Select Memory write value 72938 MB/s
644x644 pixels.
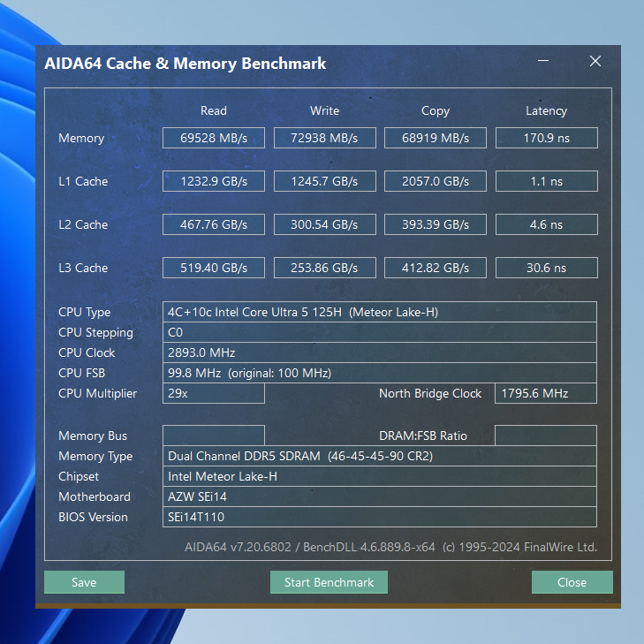coord(324,138)
